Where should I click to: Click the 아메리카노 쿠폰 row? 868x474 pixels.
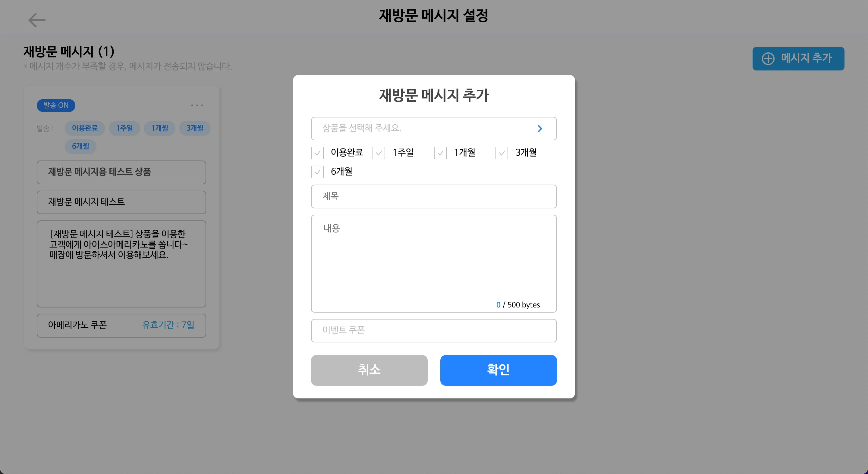(x=121, y=325)
